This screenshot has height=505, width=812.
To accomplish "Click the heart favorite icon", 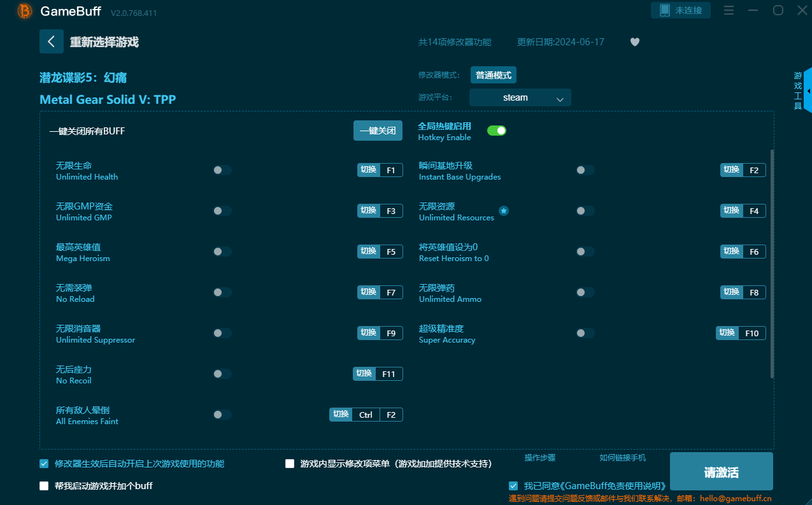I will [x=635, y=42].
